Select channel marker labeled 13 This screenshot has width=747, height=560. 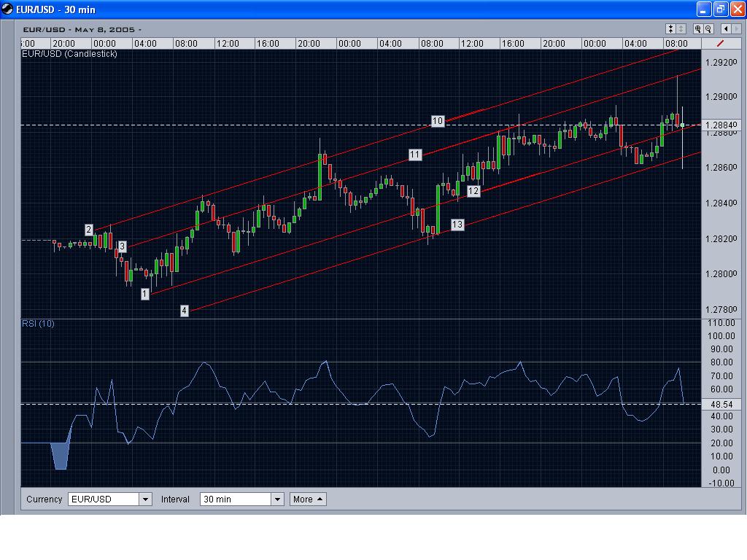click(457, 224)
